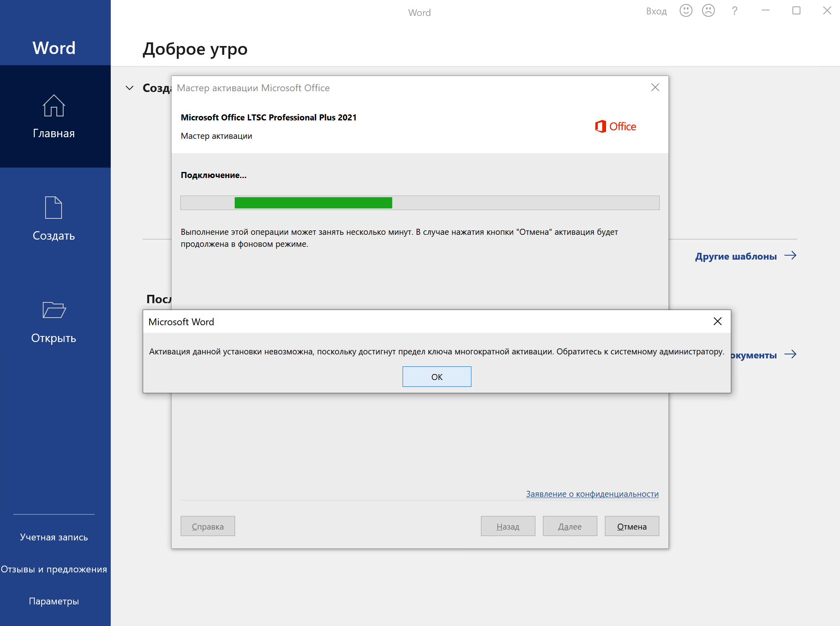Image resolution: width=840 pixels, height=626 pixels.
Task: Click arrow next to Другие шаблоны
Action: point(790,256)
